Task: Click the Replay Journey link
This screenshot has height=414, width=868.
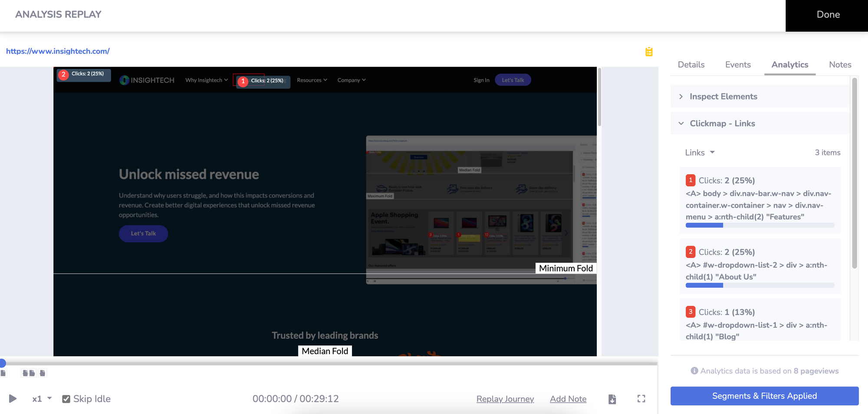Action: (x=505, y=399)
